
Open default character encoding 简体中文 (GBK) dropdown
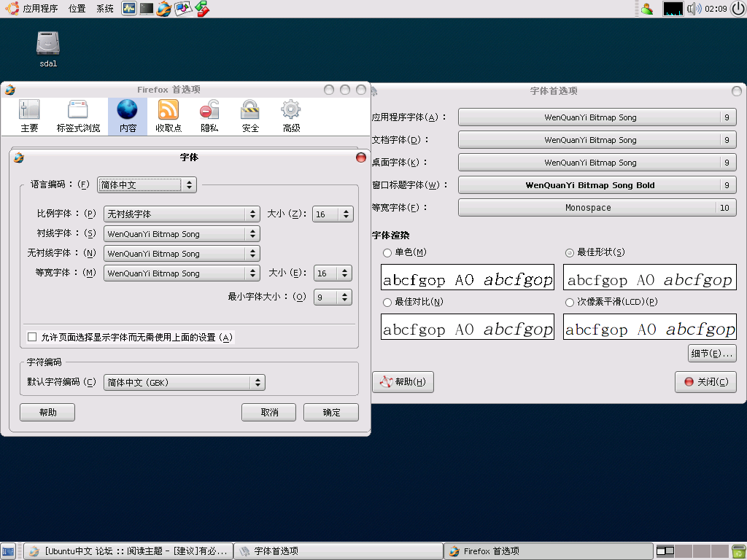[185, 382]
